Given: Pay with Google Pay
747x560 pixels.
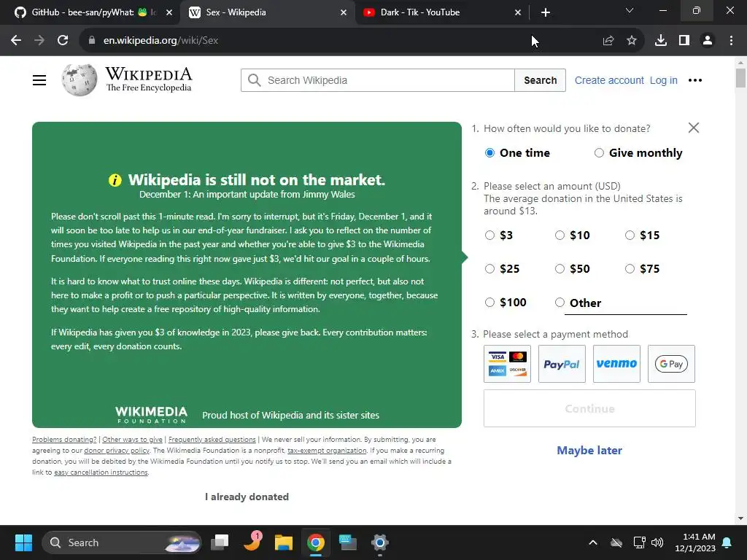Looking at the screenshot, I should [671, 364].
